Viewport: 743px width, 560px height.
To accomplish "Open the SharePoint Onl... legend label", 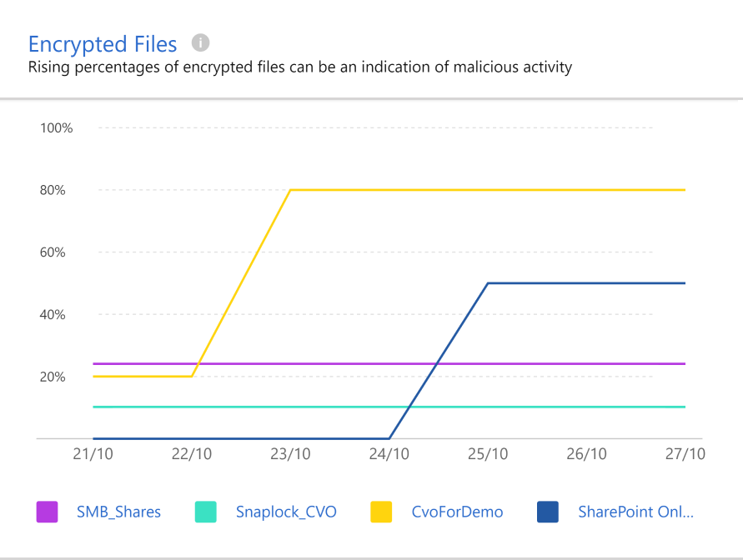I will [635, 512].
